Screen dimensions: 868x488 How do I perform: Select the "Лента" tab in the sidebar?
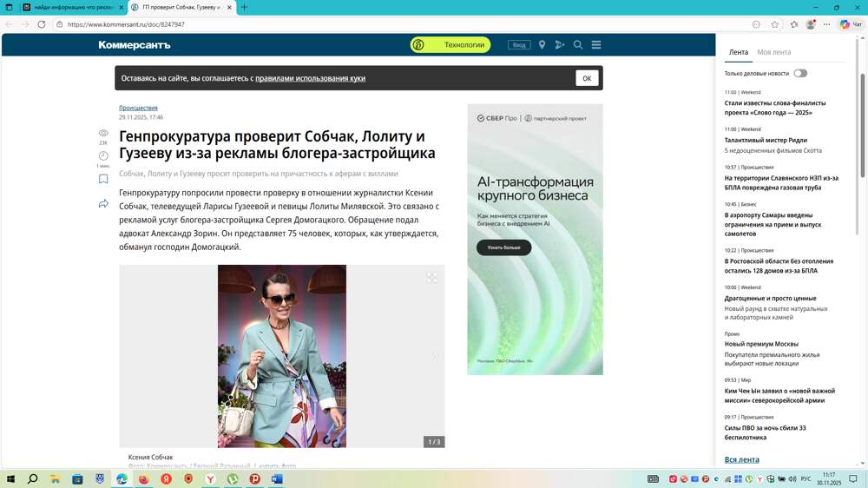[738, 52]
